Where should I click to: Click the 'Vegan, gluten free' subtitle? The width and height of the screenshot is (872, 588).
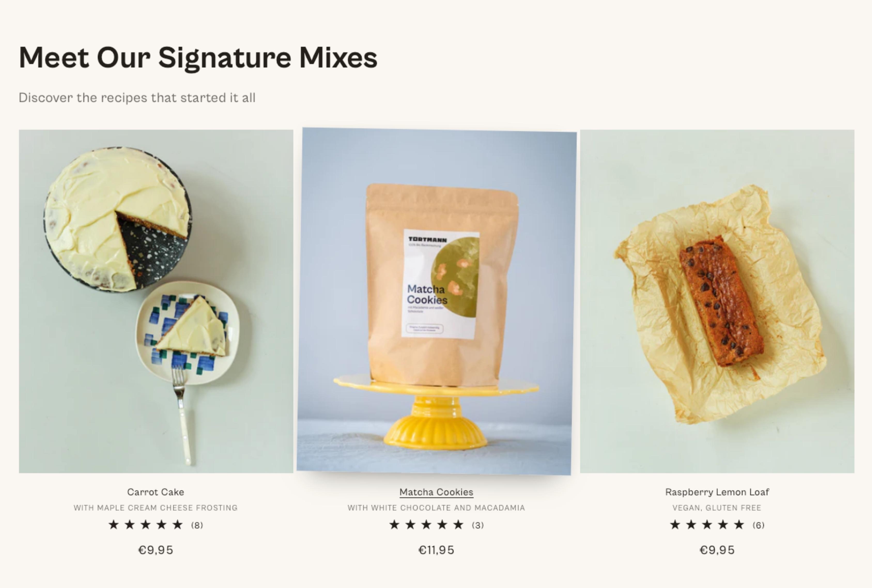(x=717, y=508)
